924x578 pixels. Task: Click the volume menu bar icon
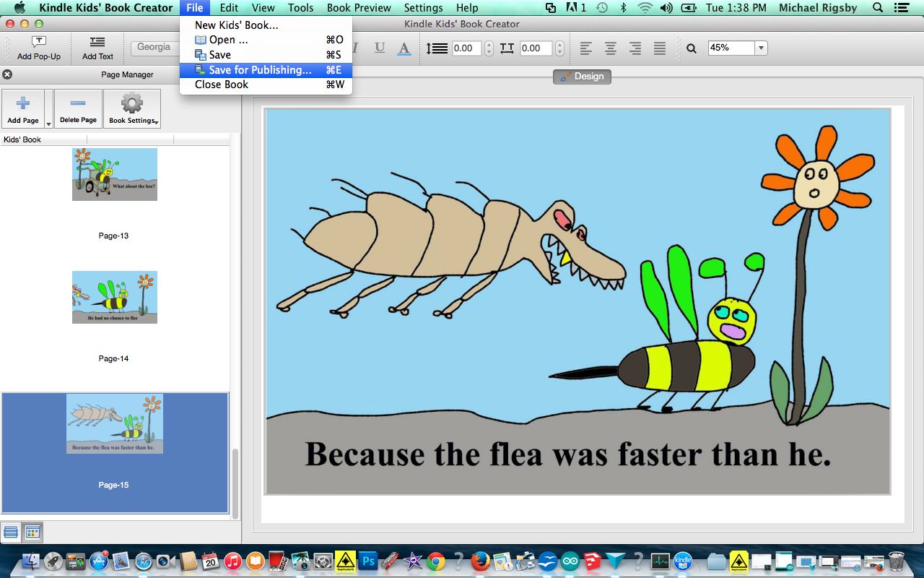tap(666, 8)
